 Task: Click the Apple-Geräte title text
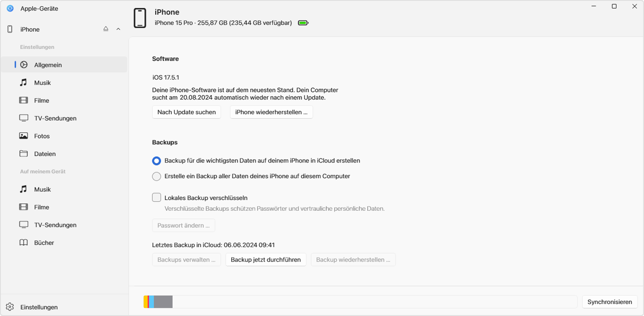tap(39, 8)
